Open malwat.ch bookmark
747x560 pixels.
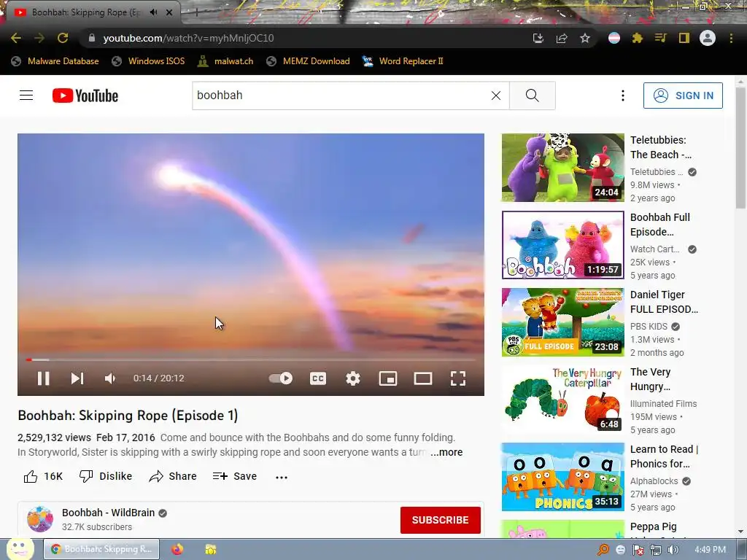click(x=226, y=61)
